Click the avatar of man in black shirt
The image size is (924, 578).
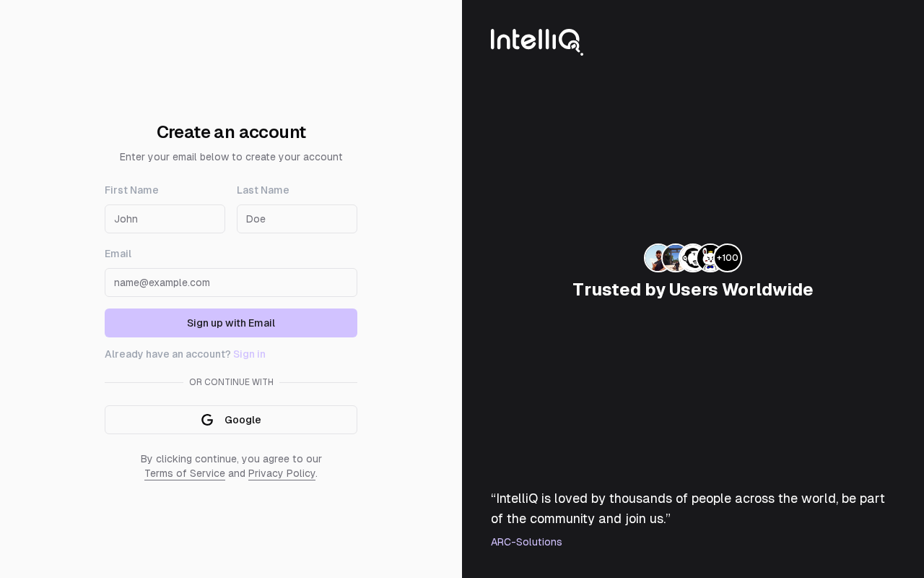click(655, 258)
